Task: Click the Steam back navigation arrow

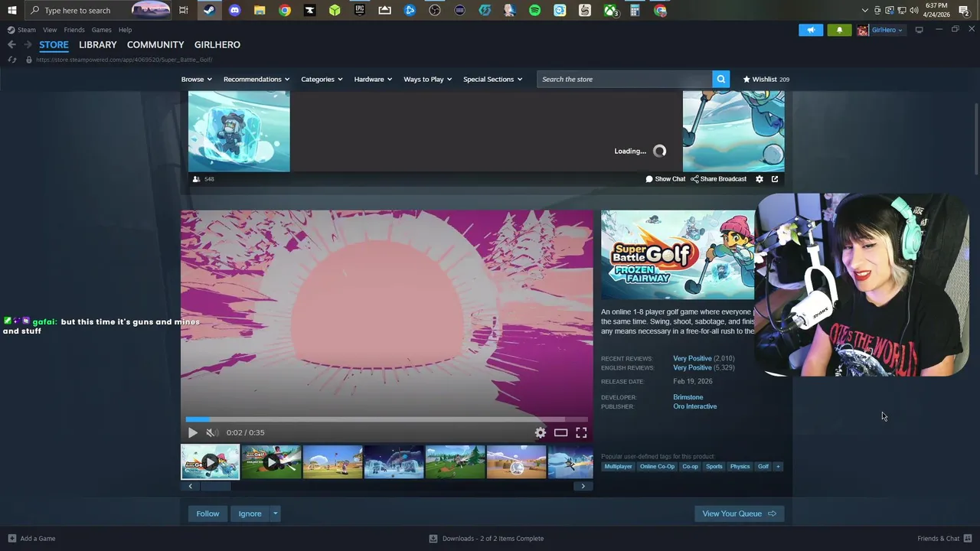Action: pyautogui.click(x=11, y=44)
